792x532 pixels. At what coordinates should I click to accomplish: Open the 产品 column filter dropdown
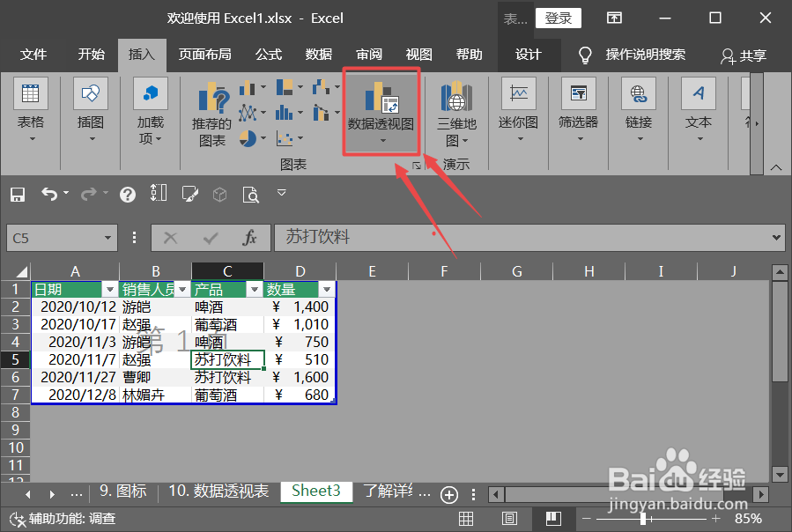click(255, 290)
